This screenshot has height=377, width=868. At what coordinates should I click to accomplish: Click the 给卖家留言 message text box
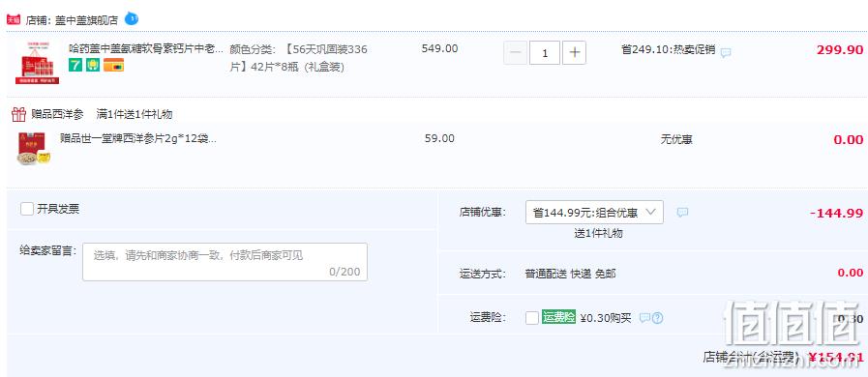(x=224, y=261)
